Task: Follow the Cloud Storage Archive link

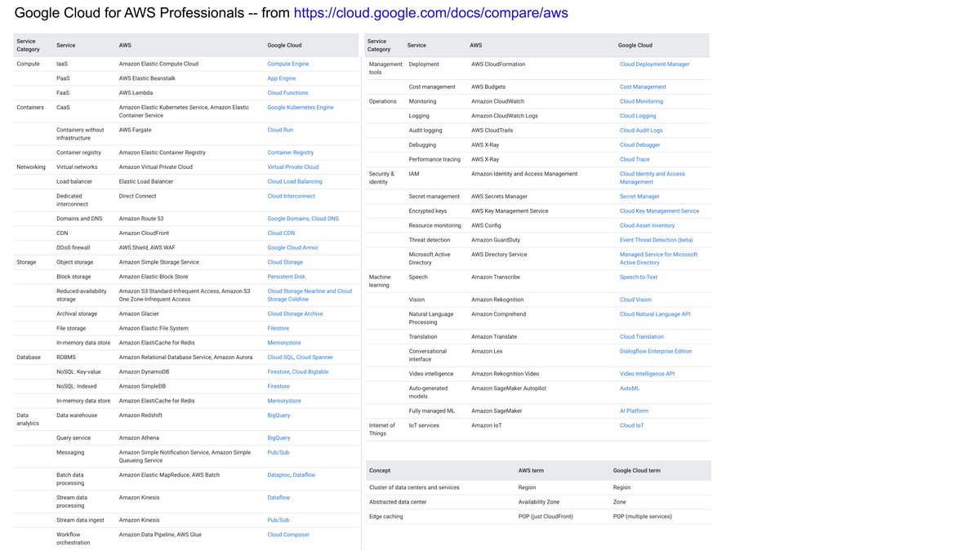Action: tap(295, 314)
